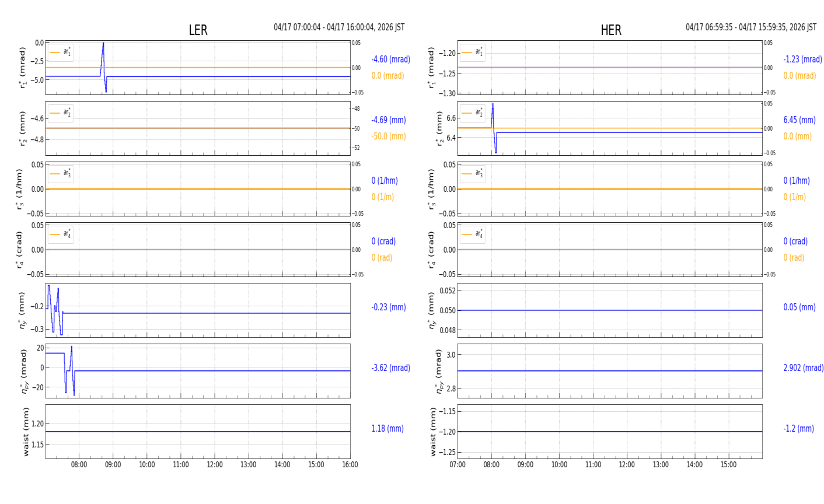
Task: Click the HER panel title
Action: click(x=611, y=30)
